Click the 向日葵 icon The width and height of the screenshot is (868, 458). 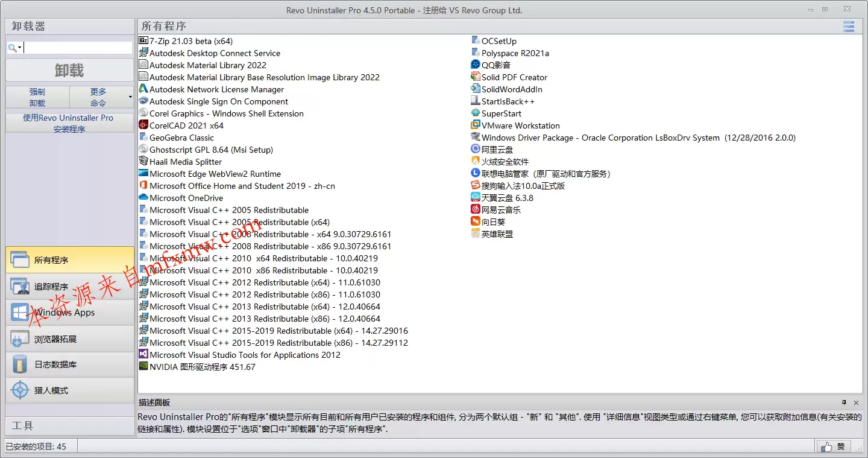[x=476, y=221]
